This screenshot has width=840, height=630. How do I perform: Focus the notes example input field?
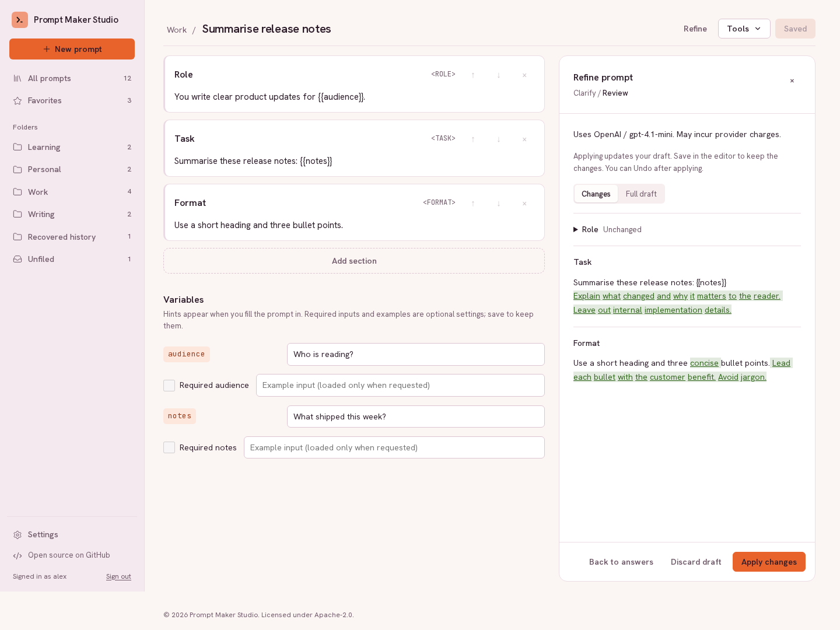[394, 447]
